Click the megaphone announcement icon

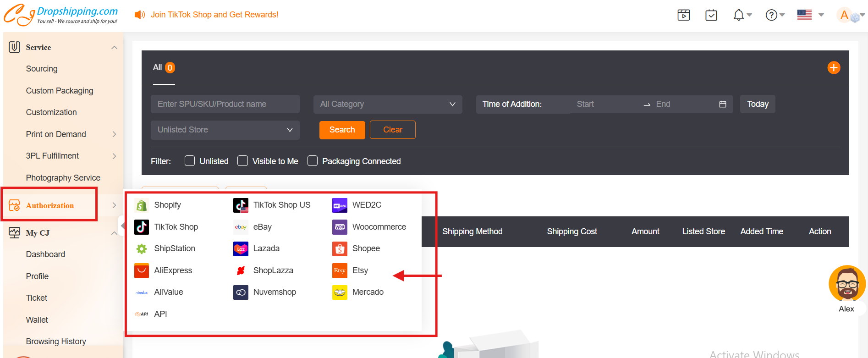click(x=139, y=15)
